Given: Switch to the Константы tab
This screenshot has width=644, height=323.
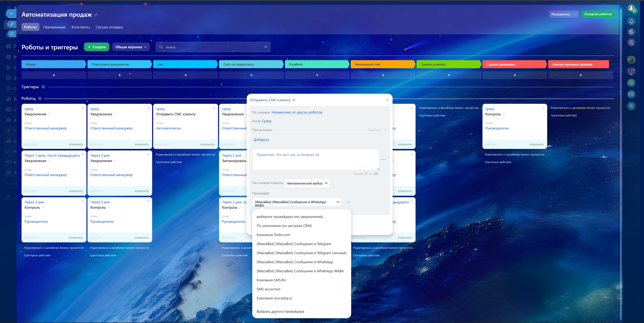Looking at the screenshot, I should click(x=80, y=27).
